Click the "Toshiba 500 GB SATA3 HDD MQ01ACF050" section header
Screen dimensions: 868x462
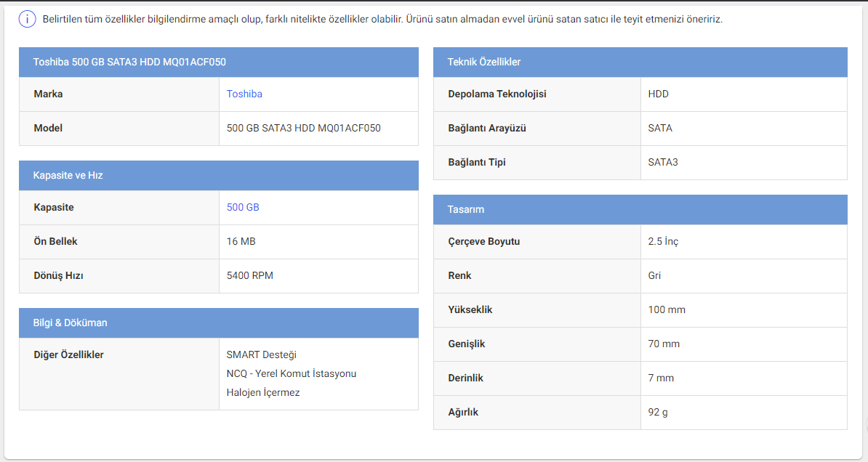coord(219,62)
